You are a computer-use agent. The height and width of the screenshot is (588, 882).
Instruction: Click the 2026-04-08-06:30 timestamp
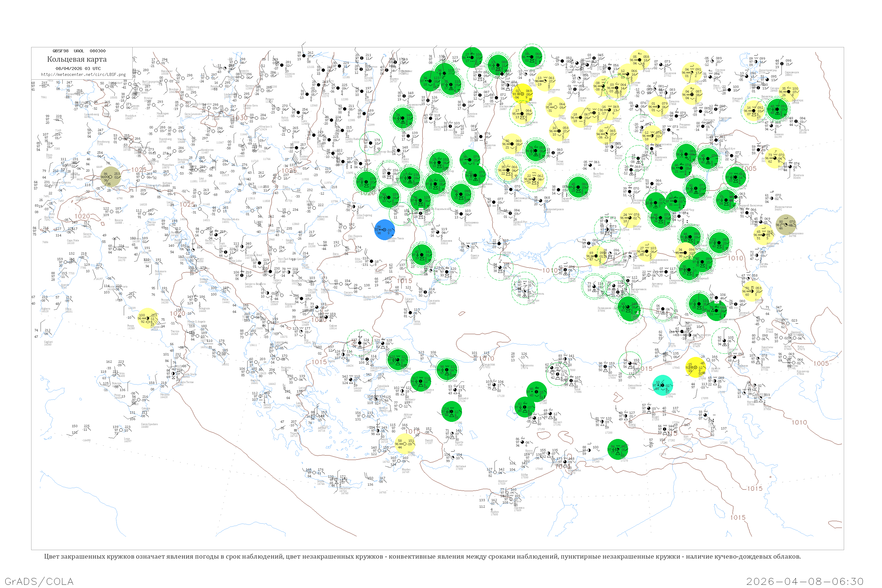(805, 581)
